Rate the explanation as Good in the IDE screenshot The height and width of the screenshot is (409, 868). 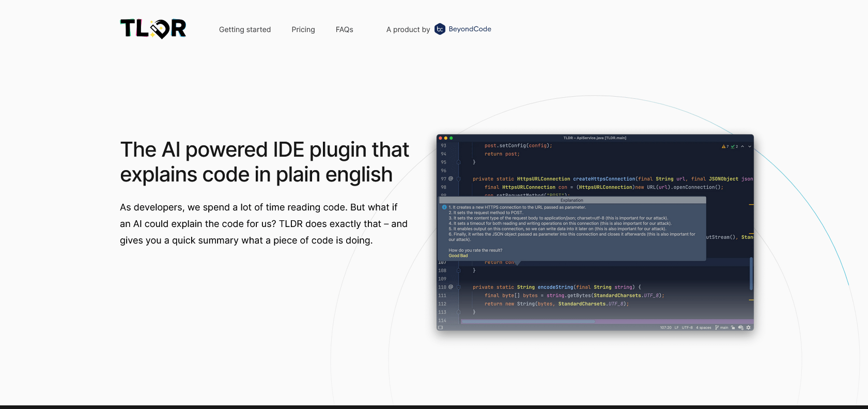click(x=454, y=255)
